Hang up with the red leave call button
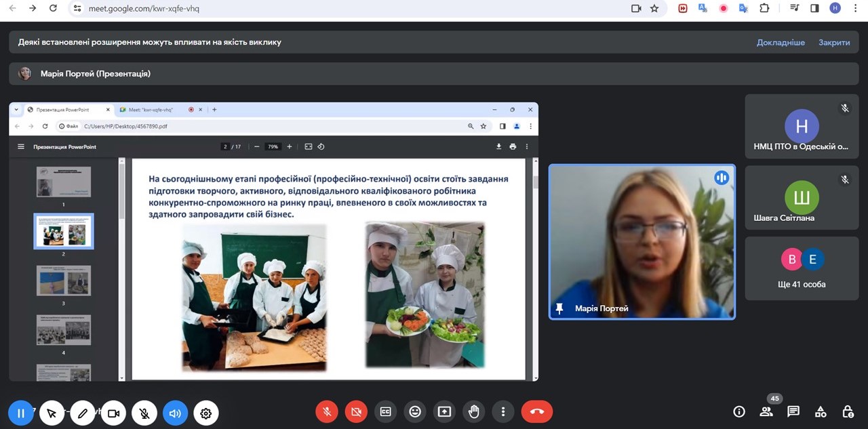This screenshot has width=868, height=429. click(x=536, y=412)
